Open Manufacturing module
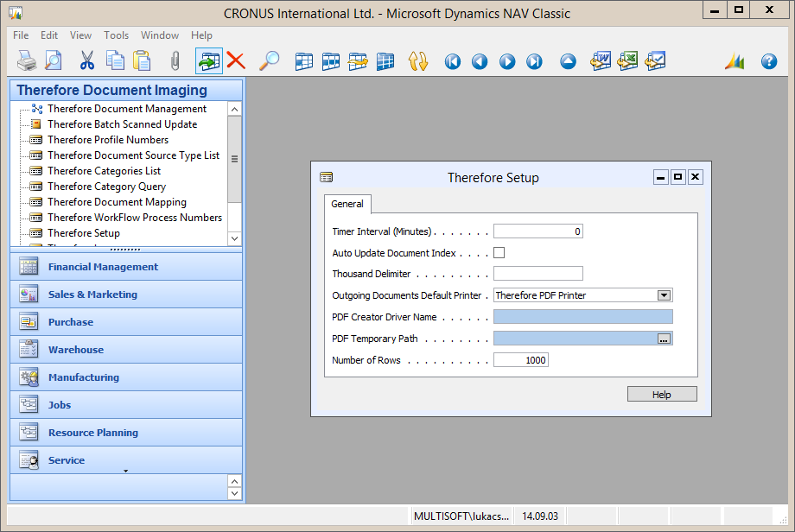The image size is (795, 532). [126, 377]
